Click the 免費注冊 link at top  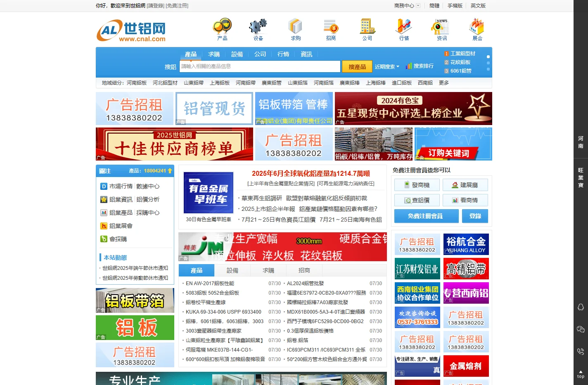click(x=177, y=6)
